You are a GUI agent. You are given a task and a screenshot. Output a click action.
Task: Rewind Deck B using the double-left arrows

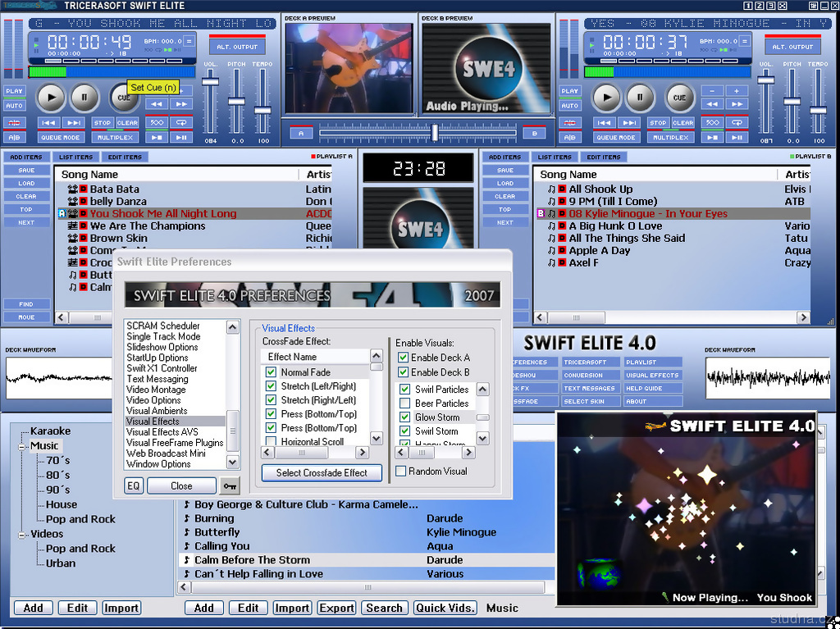click(x=712, y=104)
